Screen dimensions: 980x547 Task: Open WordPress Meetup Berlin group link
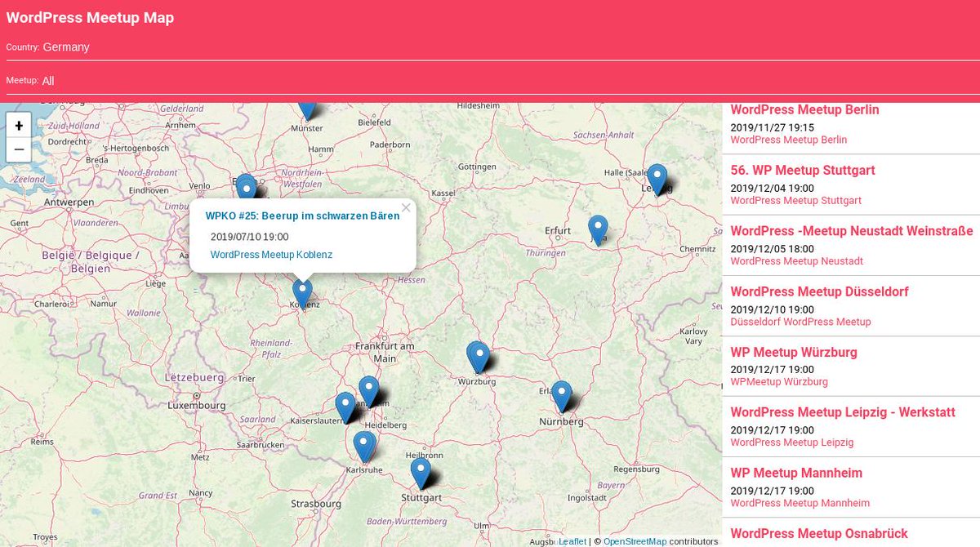788,140
